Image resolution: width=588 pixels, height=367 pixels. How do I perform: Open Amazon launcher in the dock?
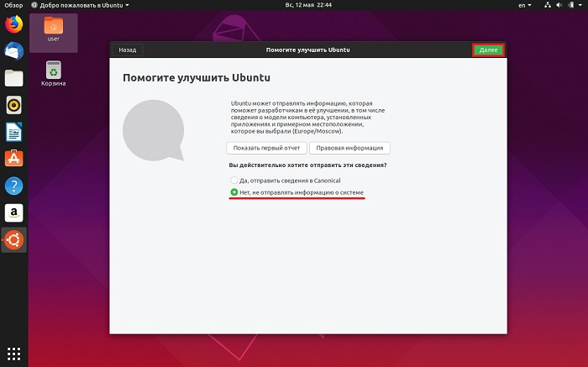coord(14,212)
